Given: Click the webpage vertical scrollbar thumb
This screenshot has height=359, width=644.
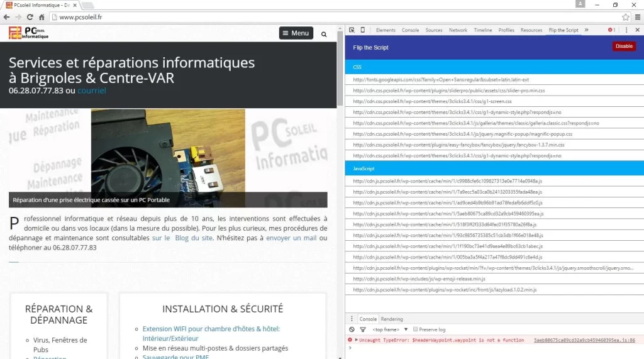Looking at the screenshot, I should tap(340, 68).
